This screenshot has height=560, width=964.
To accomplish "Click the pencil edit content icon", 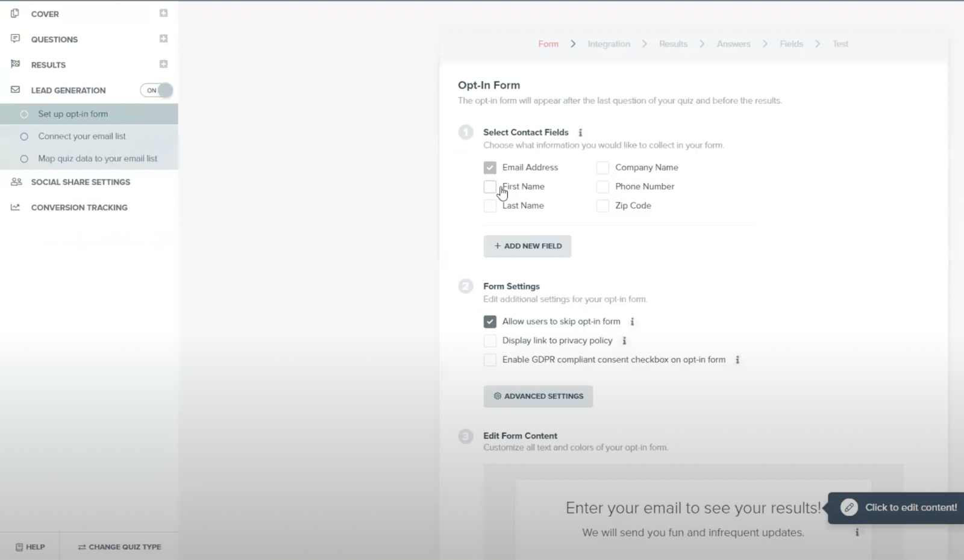I will click(849, 508).
